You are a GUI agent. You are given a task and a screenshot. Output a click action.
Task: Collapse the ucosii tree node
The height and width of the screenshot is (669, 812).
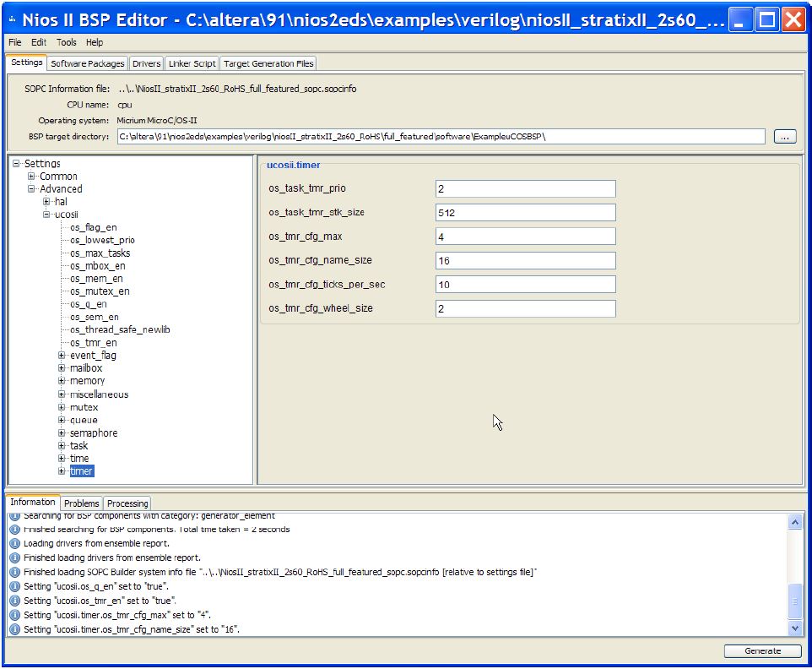pyautogui.click(x=46, y=215)
